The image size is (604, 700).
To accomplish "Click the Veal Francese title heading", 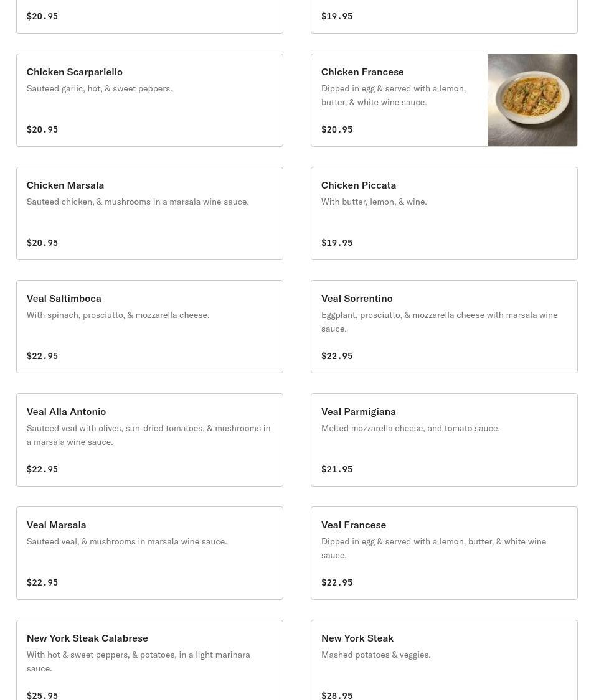I will pos(354,525).
